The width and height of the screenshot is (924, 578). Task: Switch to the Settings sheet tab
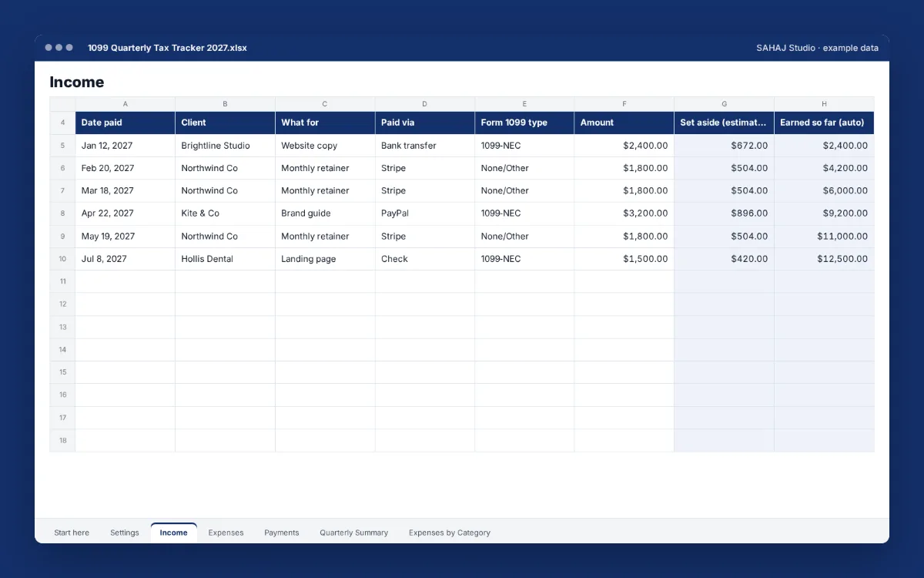125,533
